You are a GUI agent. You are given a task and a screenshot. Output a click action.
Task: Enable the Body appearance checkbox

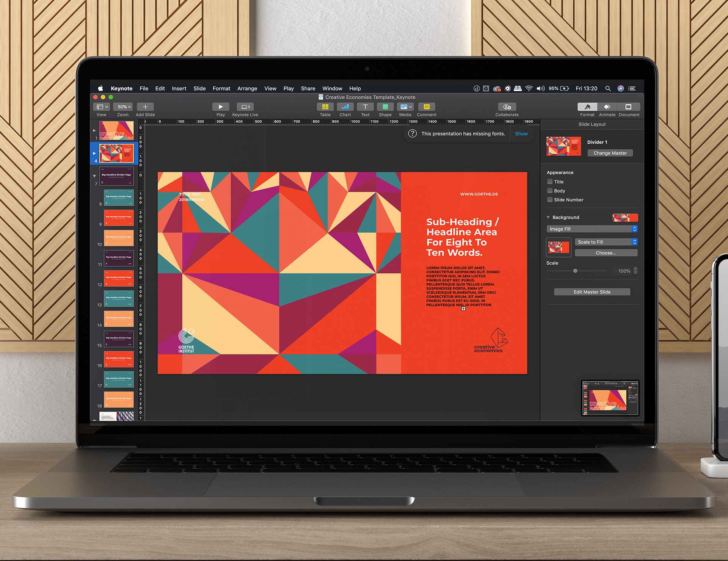click(x=550, y=191)
